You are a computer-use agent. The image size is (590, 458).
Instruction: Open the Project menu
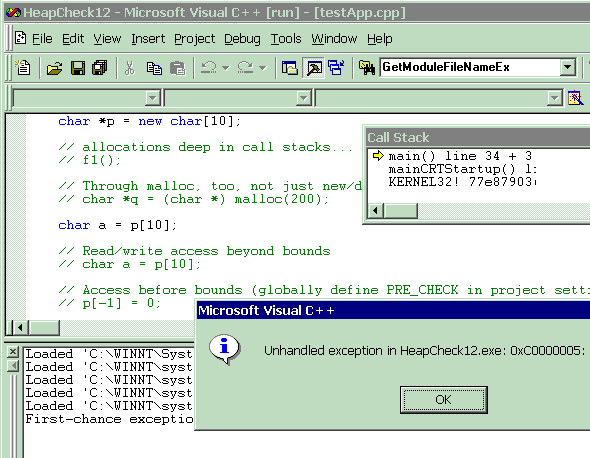coord(195,39)
